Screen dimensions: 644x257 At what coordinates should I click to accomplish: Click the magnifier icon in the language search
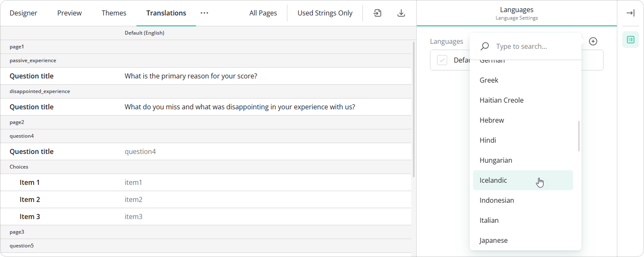pos(484,46)
